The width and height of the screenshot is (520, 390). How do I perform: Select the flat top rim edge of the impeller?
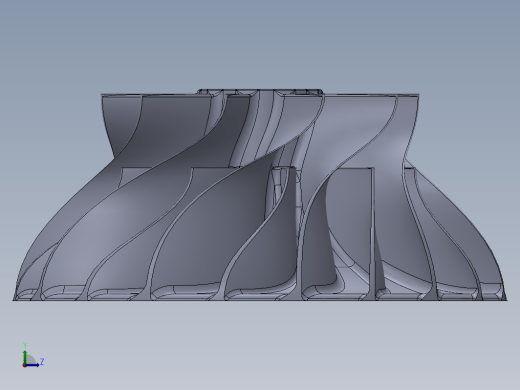click(260, 95)
